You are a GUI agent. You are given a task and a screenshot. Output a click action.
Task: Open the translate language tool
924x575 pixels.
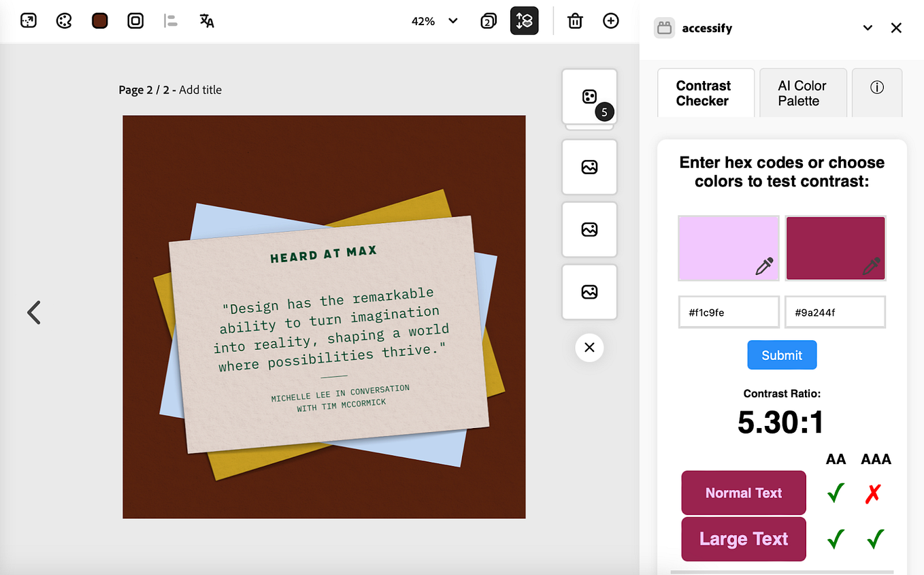point(206,20)
